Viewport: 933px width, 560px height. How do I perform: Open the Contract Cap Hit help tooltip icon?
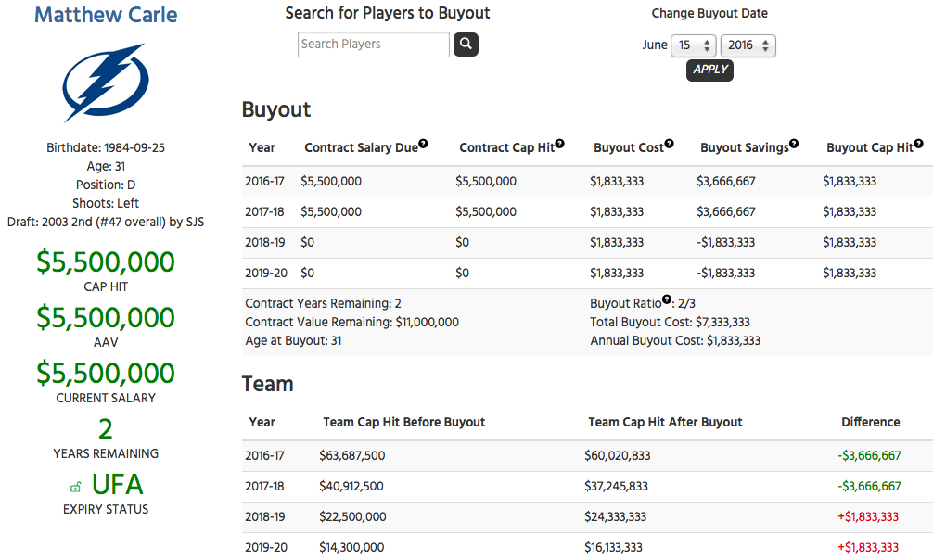[559, 144]
